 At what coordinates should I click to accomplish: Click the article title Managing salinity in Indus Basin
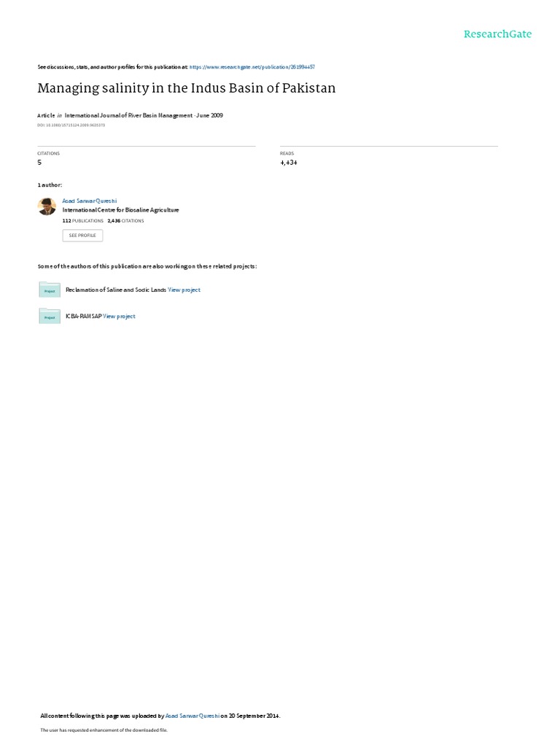pos(187,88)
